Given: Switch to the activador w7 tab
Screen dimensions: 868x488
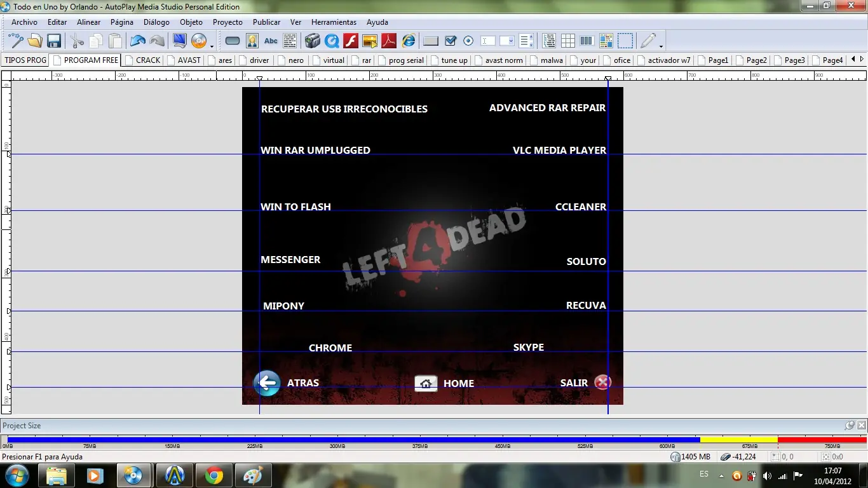Looking at the screenshot, I should (x=664, y=60).
